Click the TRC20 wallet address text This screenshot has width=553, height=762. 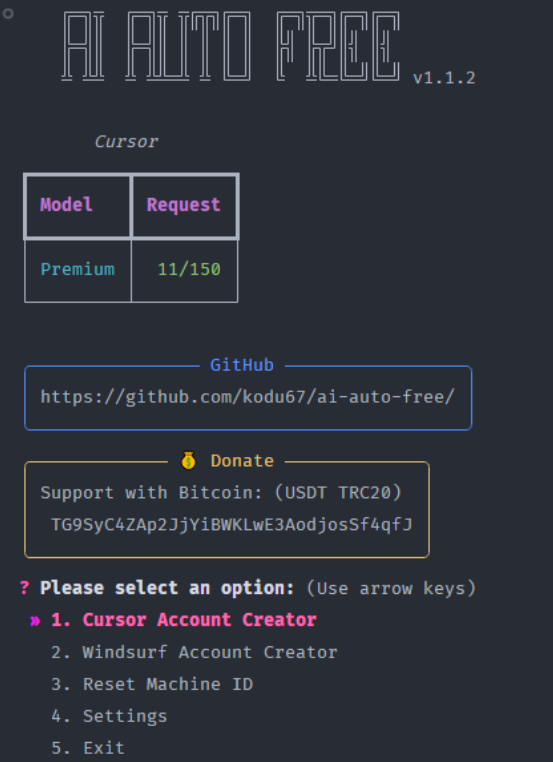[232, 524]
